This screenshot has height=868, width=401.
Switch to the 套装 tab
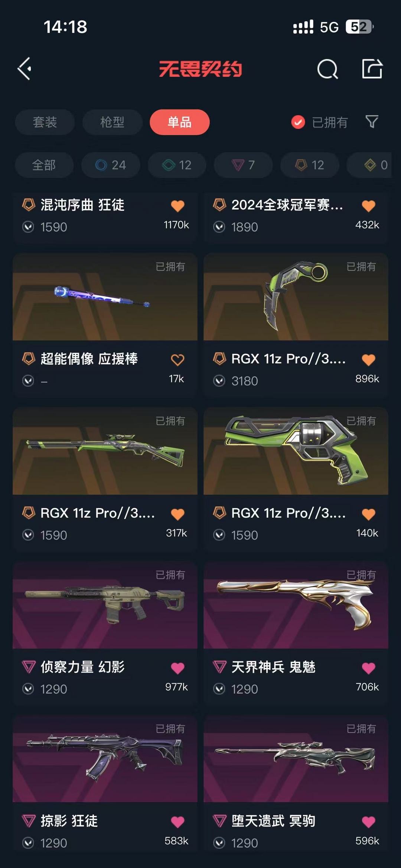[45, 122]
